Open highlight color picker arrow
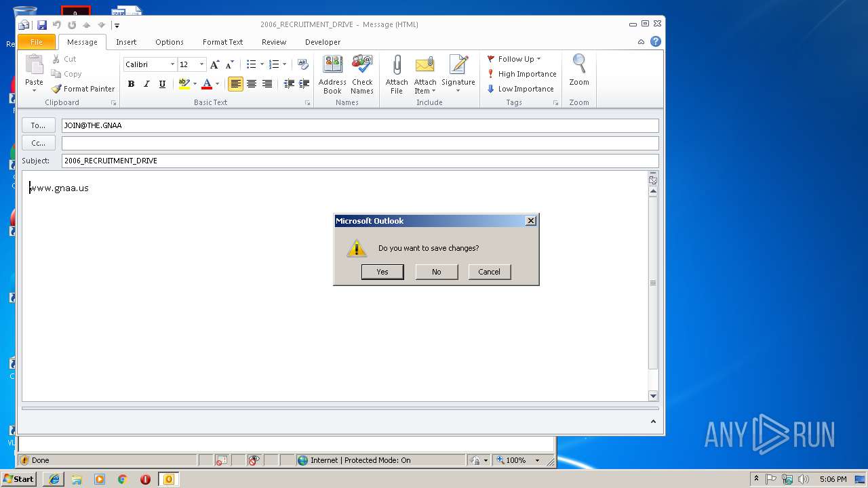The image size is (868, 488). [195, 84]
